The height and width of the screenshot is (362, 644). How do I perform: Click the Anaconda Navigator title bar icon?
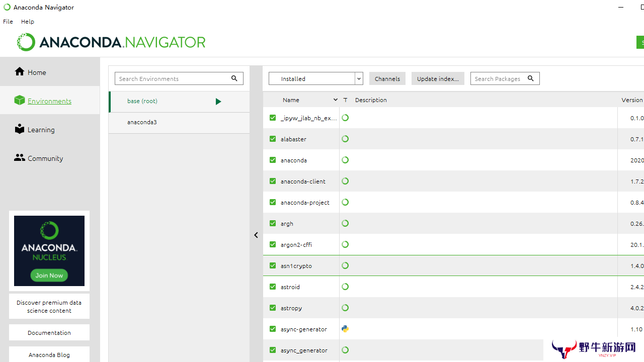pos(7,7)
